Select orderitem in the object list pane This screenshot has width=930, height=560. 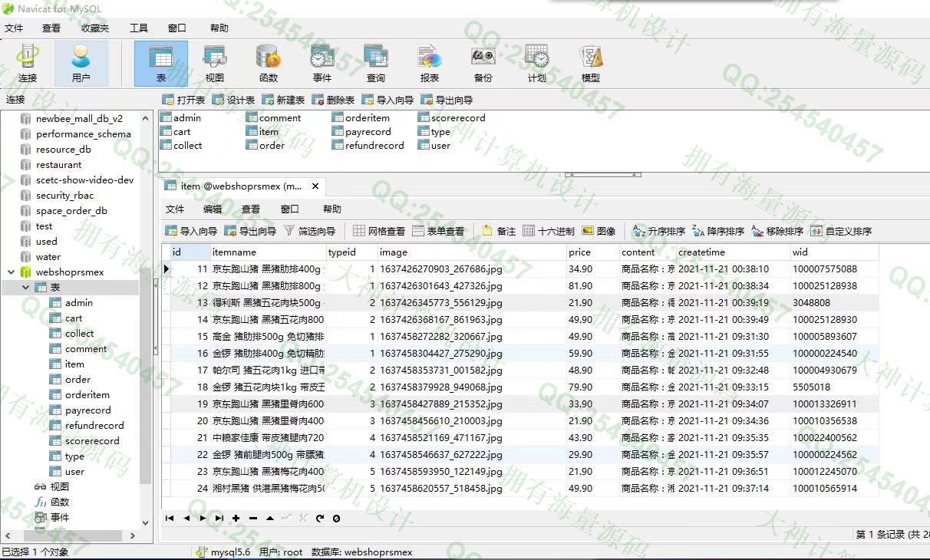[x=368, y=118]
